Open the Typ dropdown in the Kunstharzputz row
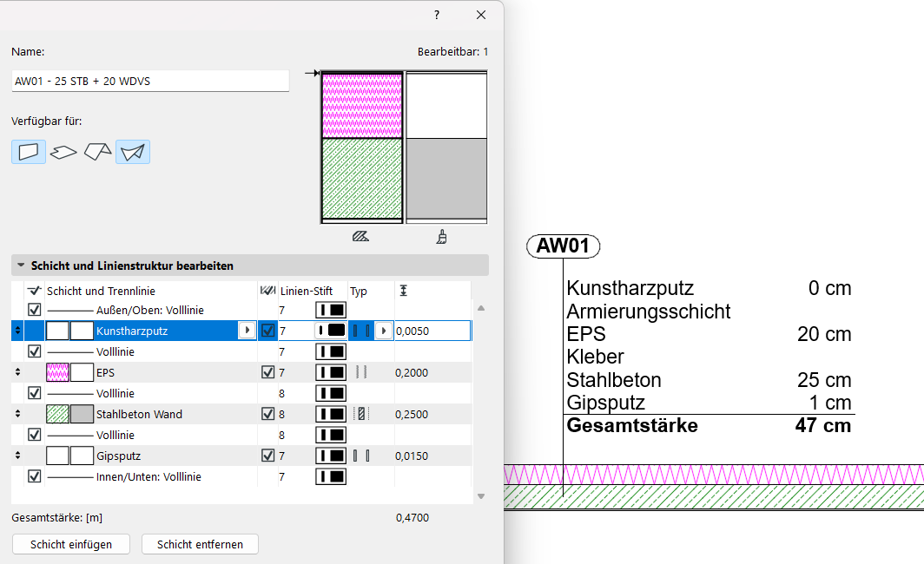Screen dimensions: 924x564 pyautogui.click(x=383, y=331)
